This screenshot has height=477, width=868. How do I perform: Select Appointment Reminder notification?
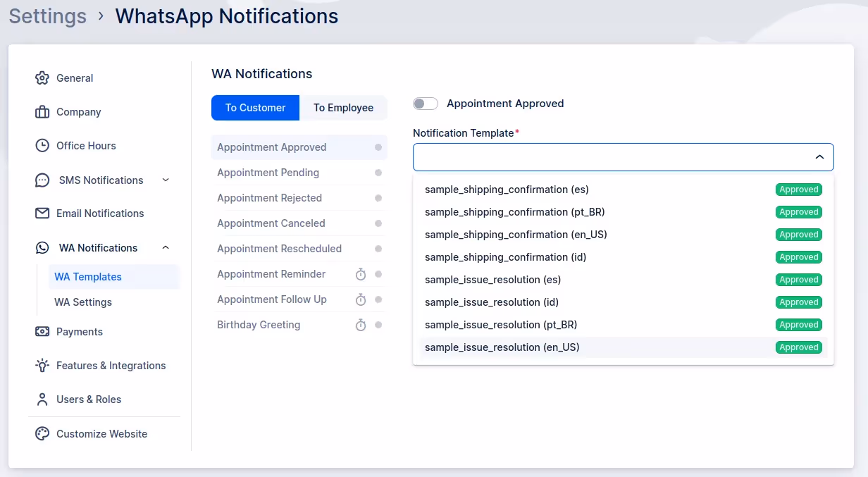pos(299,274)
